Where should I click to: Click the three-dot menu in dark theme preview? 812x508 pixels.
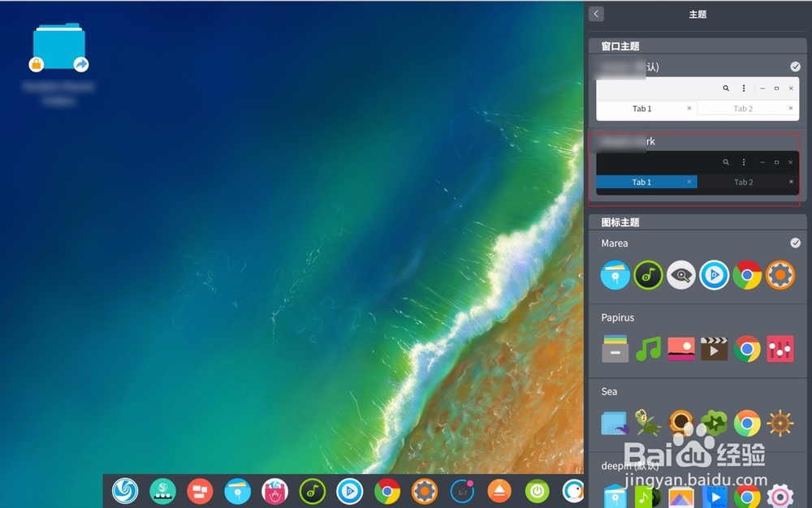744,162
